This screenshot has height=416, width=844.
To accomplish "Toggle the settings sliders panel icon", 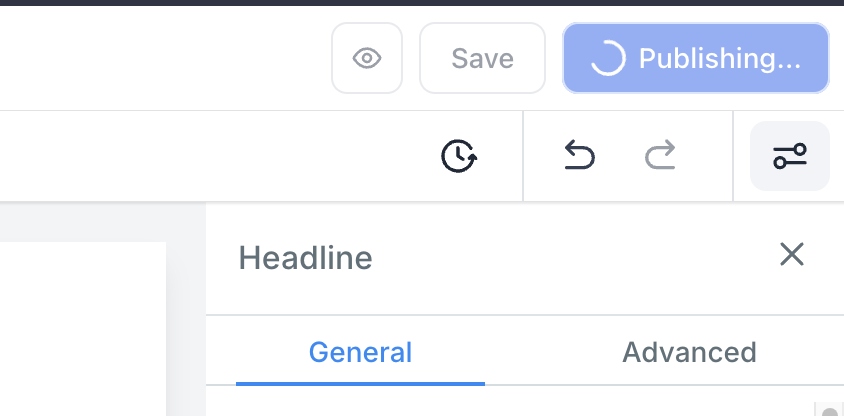I will point(790,156).
